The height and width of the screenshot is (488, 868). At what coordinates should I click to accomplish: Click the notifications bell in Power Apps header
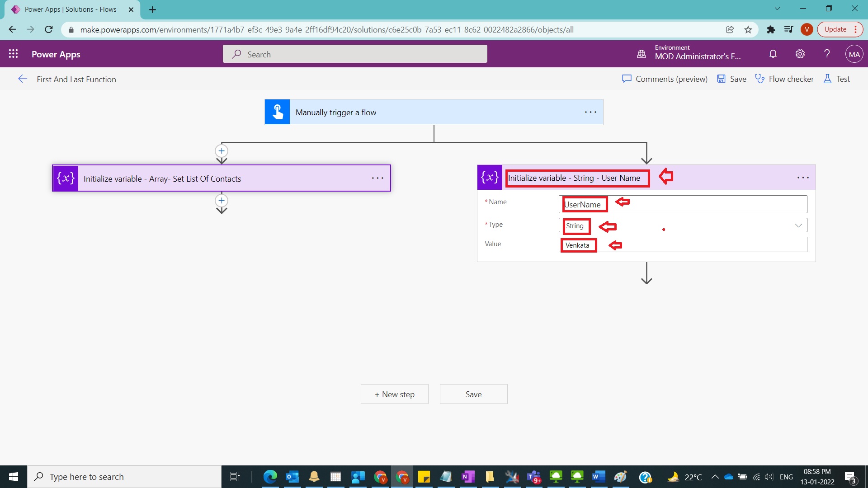click(773, 53)
